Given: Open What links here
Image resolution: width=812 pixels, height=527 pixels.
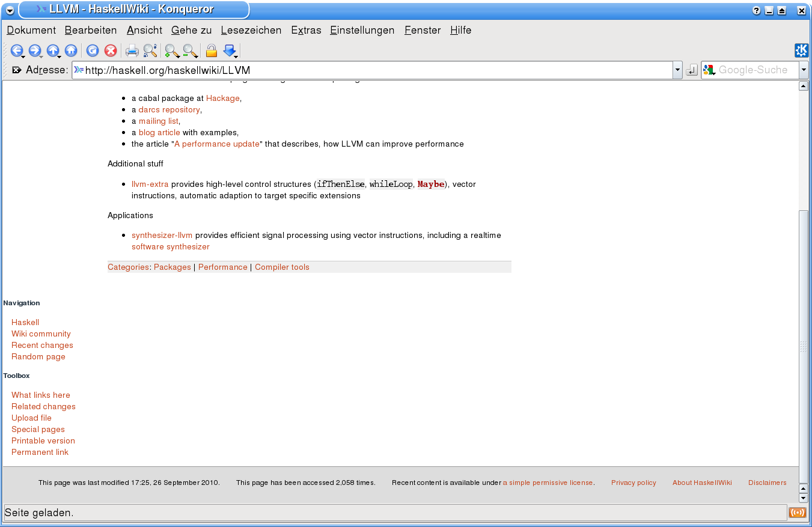Looking at the screenshot, I should (x=41, y=395).
